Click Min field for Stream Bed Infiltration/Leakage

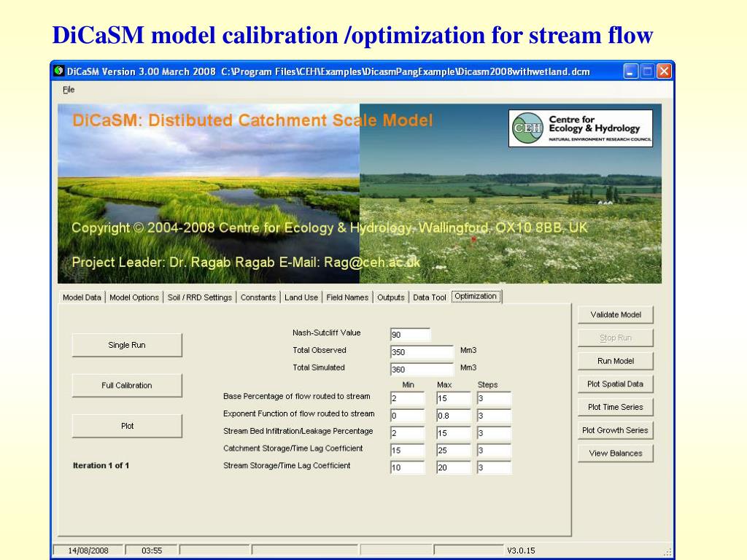407,433
